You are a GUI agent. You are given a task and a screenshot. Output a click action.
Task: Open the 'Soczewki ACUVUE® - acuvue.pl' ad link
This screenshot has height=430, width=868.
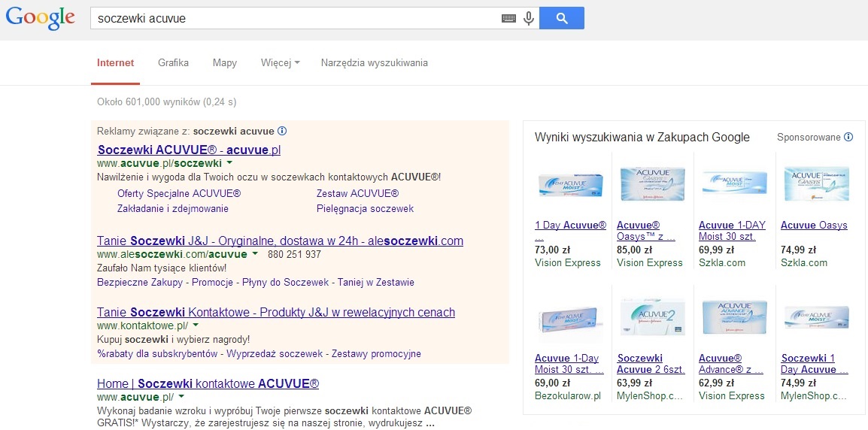coord(189,150)
